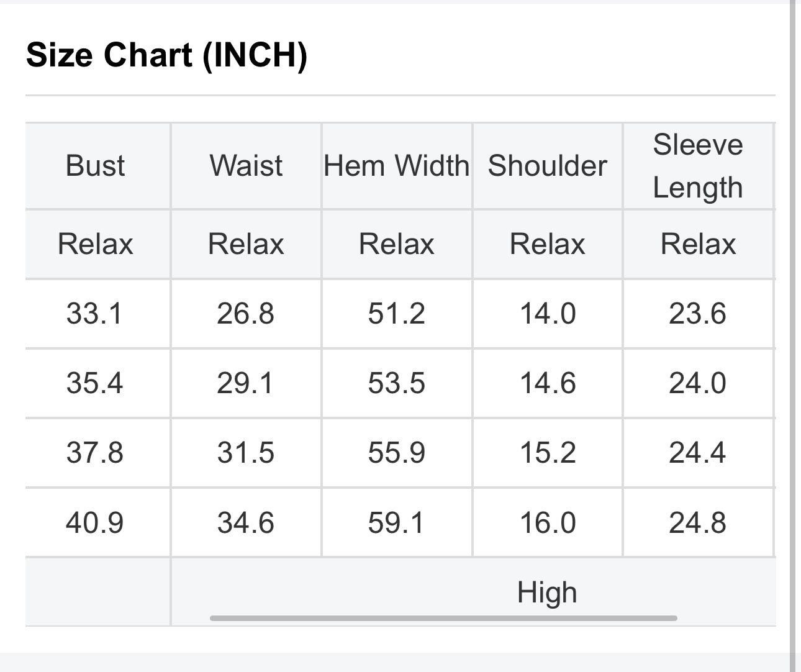Screen dimensions: 801x672
Task: Select the Bust column header
Action: [x=95, y=166]
